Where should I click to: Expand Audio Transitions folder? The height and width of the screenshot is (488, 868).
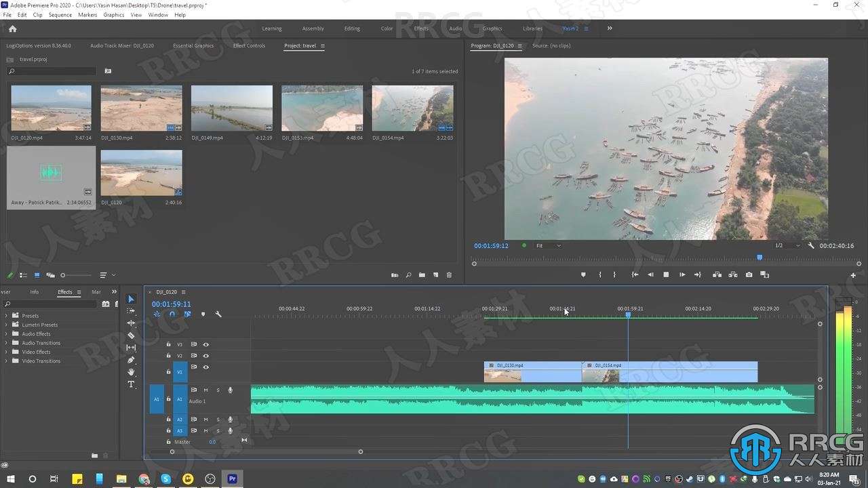pyautogui.click(x=7, y=343)
